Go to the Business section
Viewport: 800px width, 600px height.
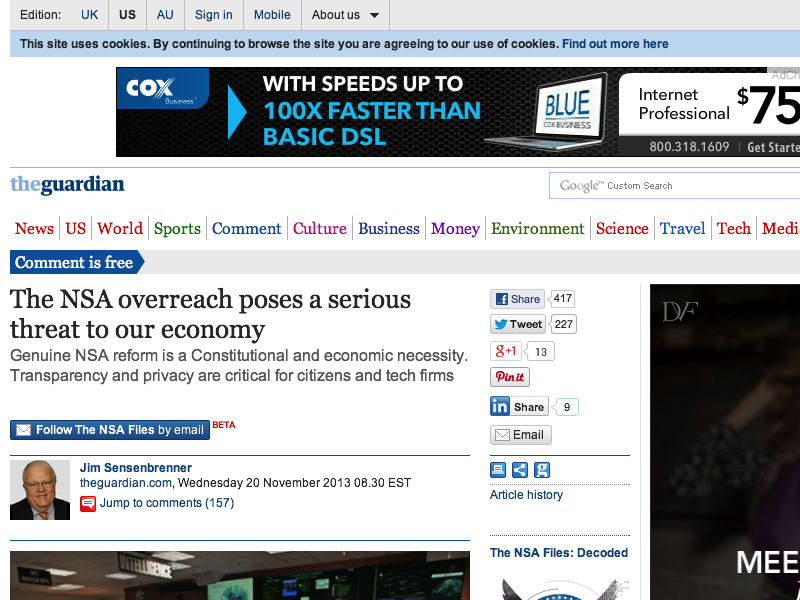tap(388, 228)
